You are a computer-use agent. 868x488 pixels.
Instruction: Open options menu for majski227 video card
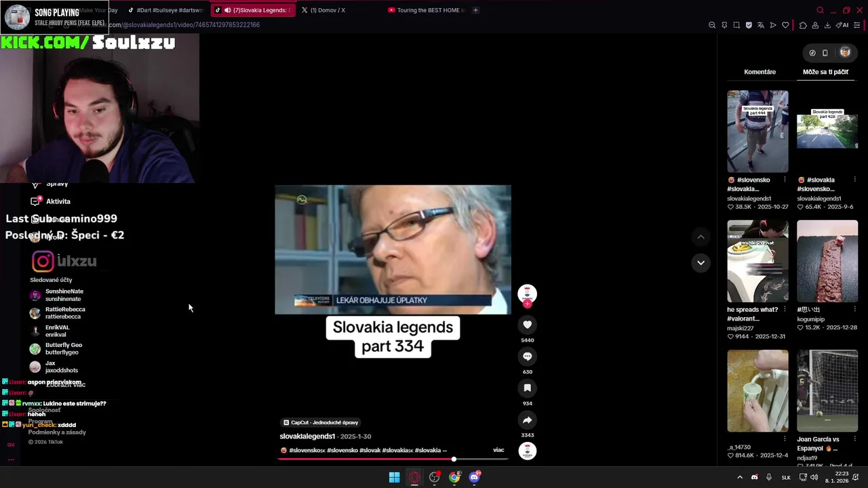pos(785,310)
